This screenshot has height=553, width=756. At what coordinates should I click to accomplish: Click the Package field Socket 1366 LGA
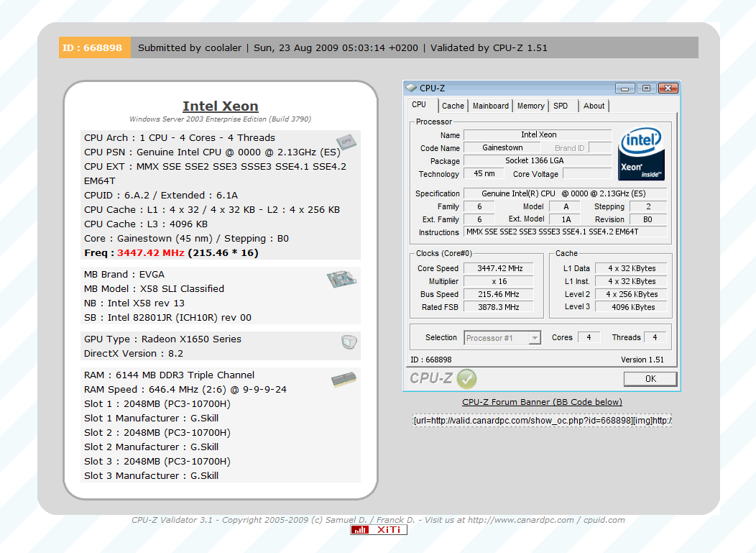coord(538,160)
